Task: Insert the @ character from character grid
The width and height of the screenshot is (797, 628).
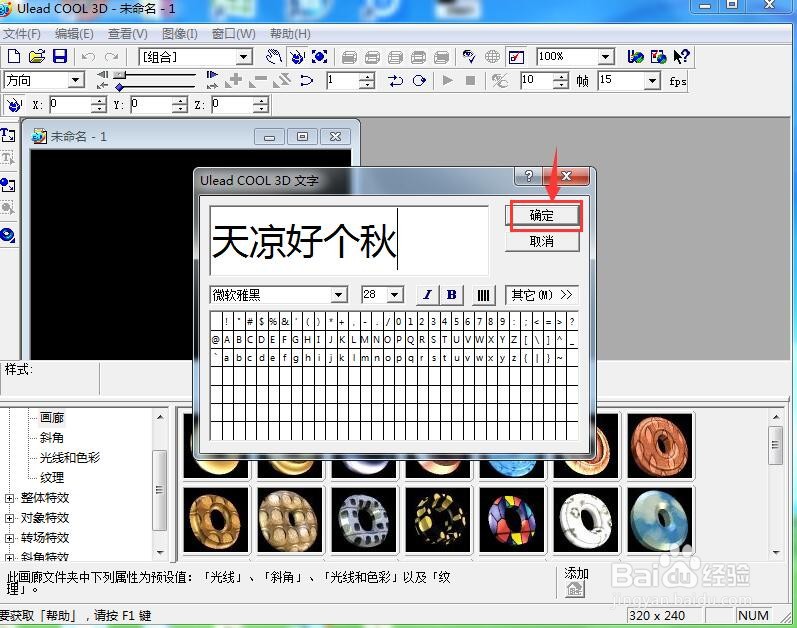Action: tap(216, 339)
